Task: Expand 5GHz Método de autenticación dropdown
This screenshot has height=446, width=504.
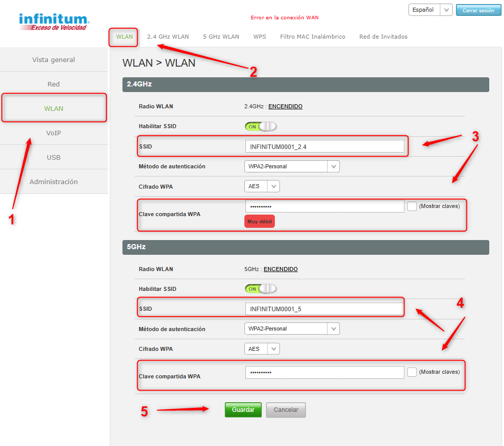Action: pos(292,329)
